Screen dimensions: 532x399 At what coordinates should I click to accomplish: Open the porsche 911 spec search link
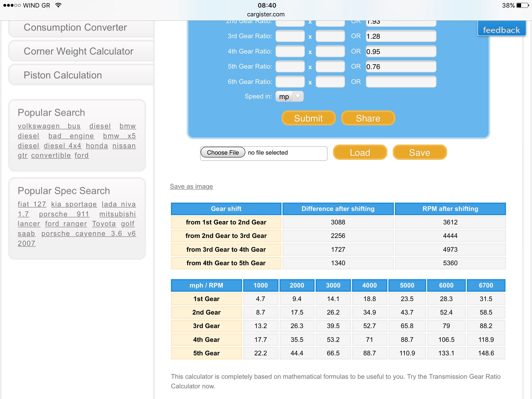coord(64,214)
